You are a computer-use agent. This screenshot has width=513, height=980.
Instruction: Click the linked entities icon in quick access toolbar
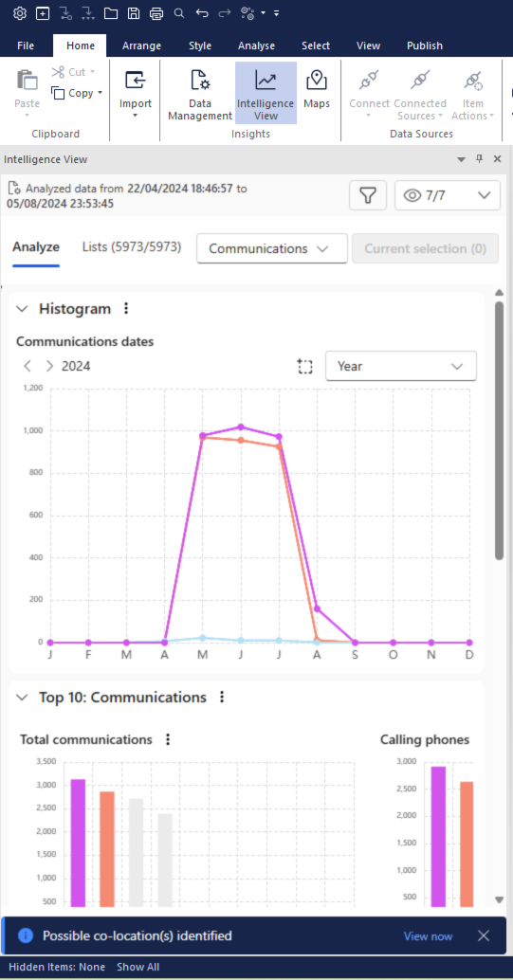tap(247, 13)
